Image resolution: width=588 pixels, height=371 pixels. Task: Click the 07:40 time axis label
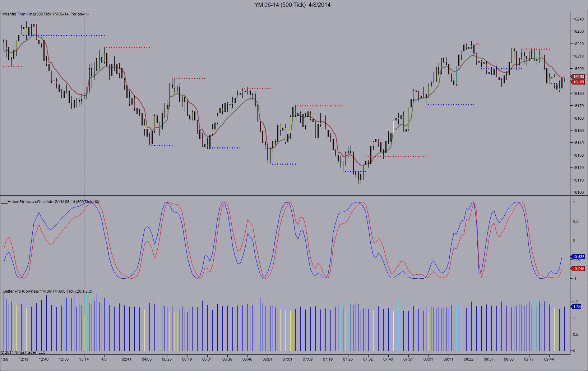tap(388, 359)
